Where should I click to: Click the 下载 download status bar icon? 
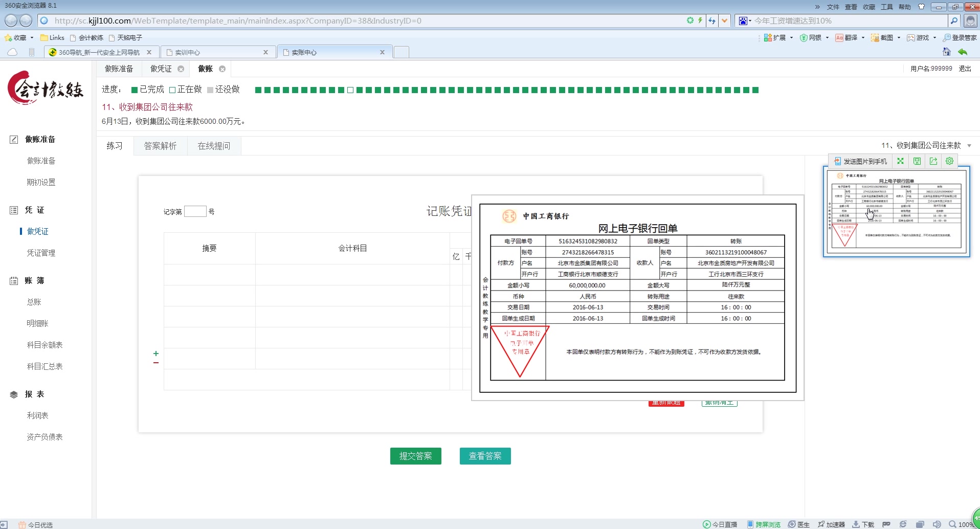tap(863, 524)
